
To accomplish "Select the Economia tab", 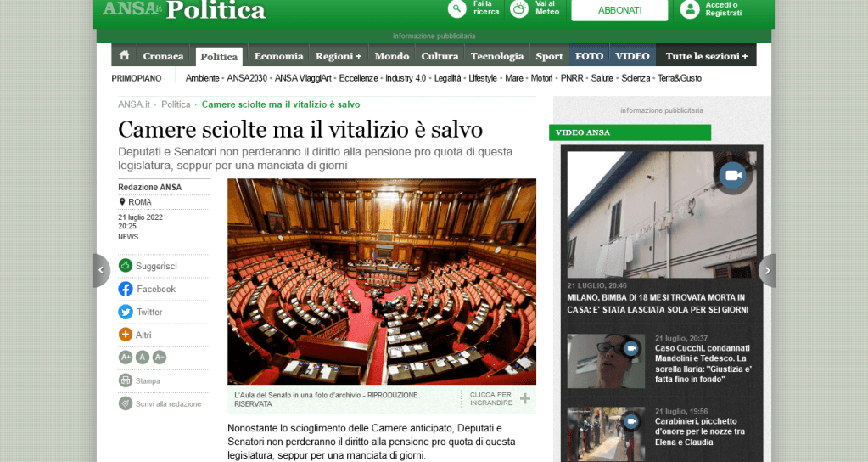I will [278, 56].
